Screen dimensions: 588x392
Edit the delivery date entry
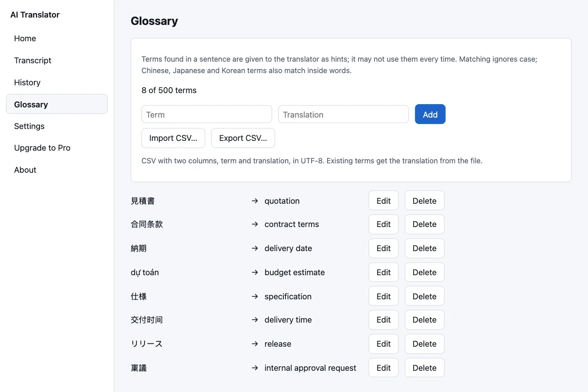(x=383, y=248)
